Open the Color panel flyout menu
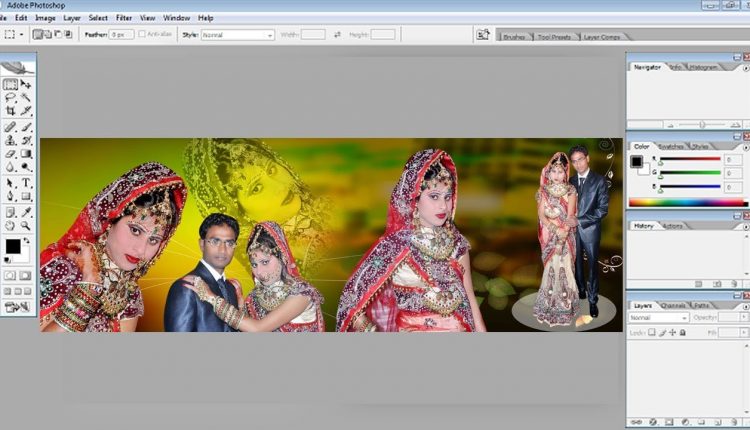 coord(745,147)
